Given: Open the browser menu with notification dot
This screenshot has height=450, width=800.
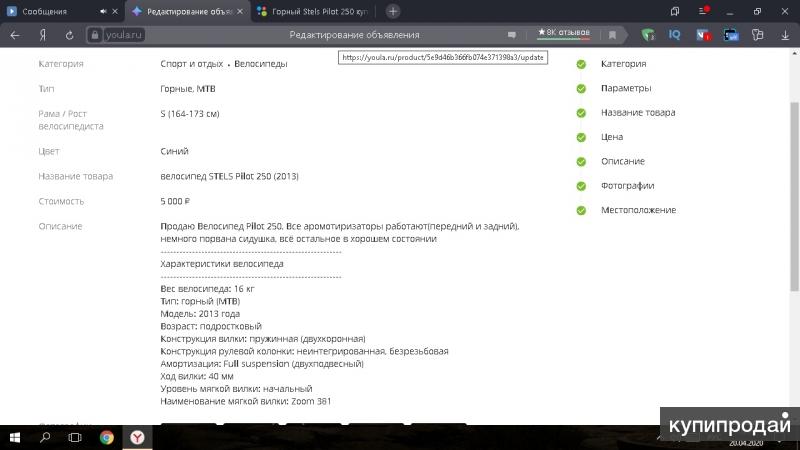Looking at the screenshot, I should pyautogui.click(x=703, y=11).
